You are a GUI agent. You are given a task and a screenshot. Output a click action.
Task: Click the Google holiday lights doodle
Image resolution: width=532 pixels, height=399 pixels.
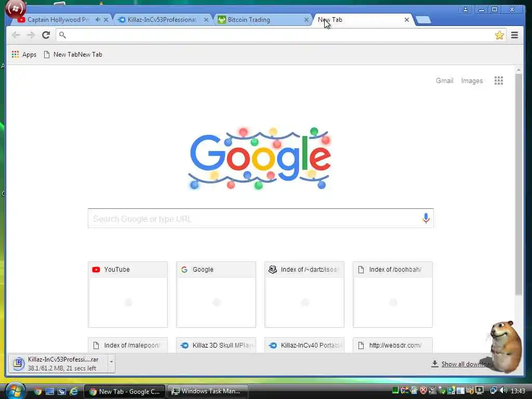point(260,158)
